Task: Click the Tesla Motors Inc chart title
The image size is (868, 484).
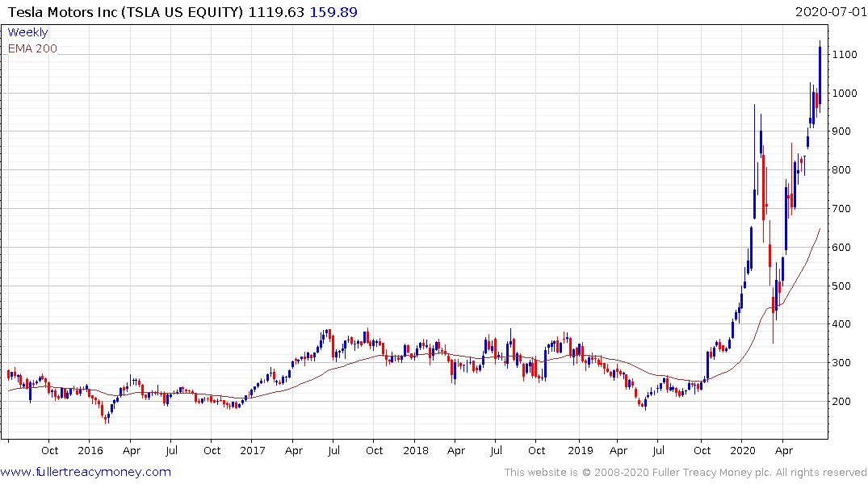Action: (126, 12)
